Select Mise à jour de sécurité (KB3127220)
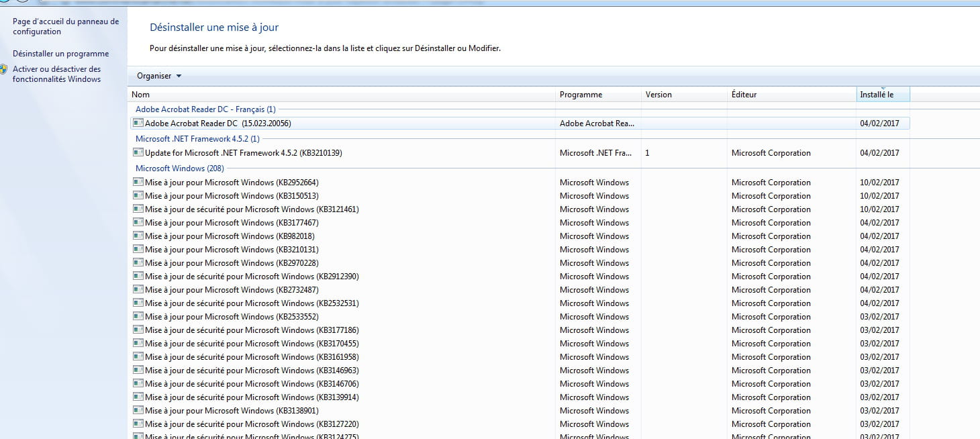The width and height of the screenshot is (980, 439). pyautogui.click(x=519, y=424)
